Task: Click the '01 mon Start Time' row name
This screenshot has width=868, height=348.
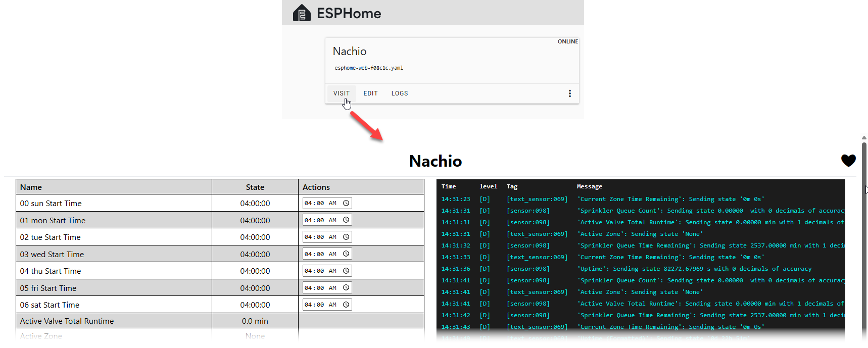Action: tap(53, 220)
